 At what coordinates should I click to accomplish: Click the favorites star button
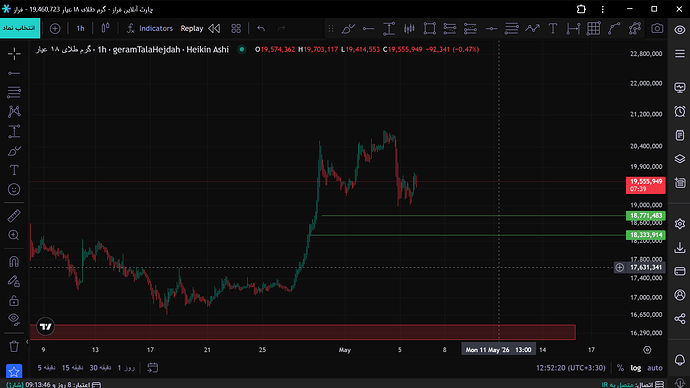coord(14,371)
